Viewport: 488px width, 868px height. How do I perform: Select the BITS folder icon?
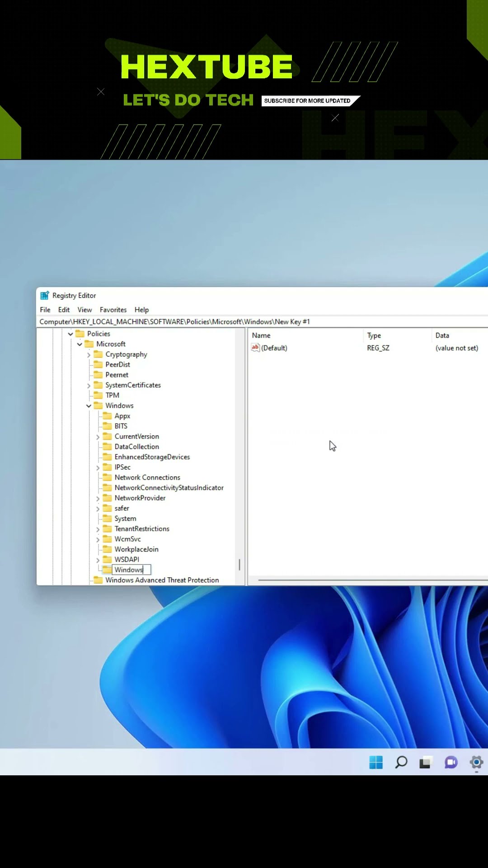[x=107, y=426]
